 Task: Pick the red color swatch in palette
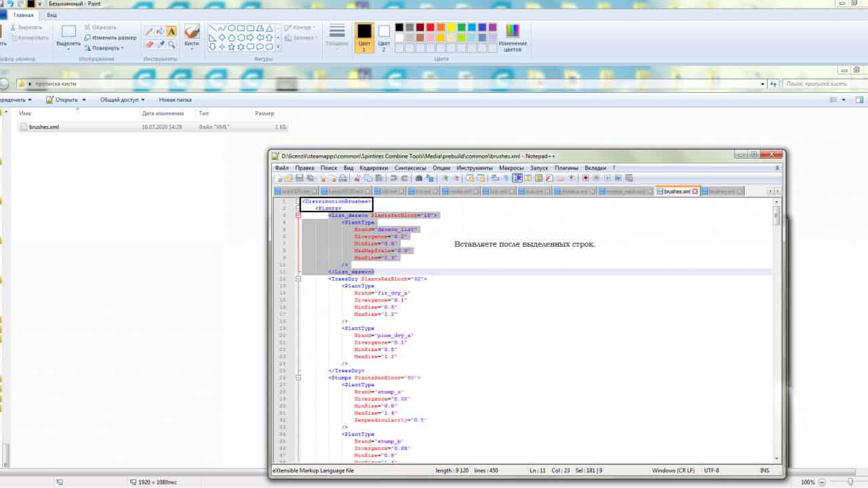(430, 28)
